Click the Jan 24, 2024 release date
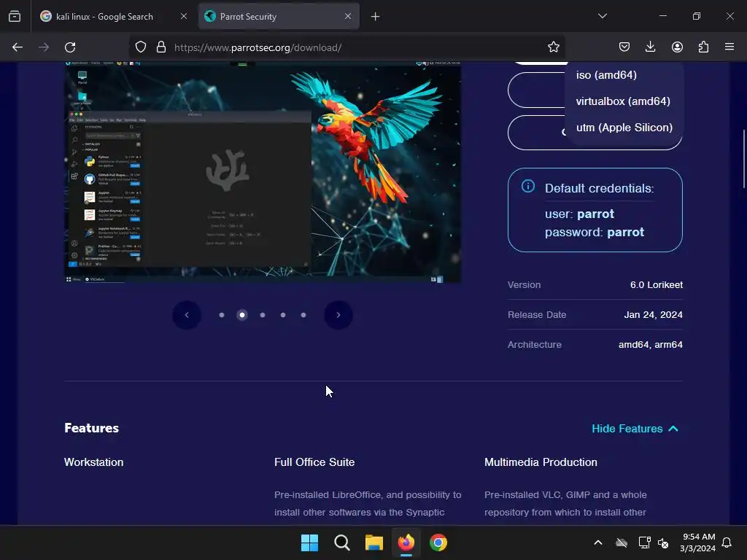The image size is (747, 560). [x=653, y=315]
